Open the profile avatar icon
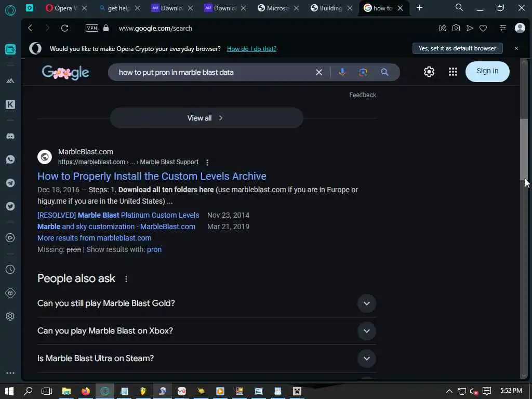 (x=520, y=28)
